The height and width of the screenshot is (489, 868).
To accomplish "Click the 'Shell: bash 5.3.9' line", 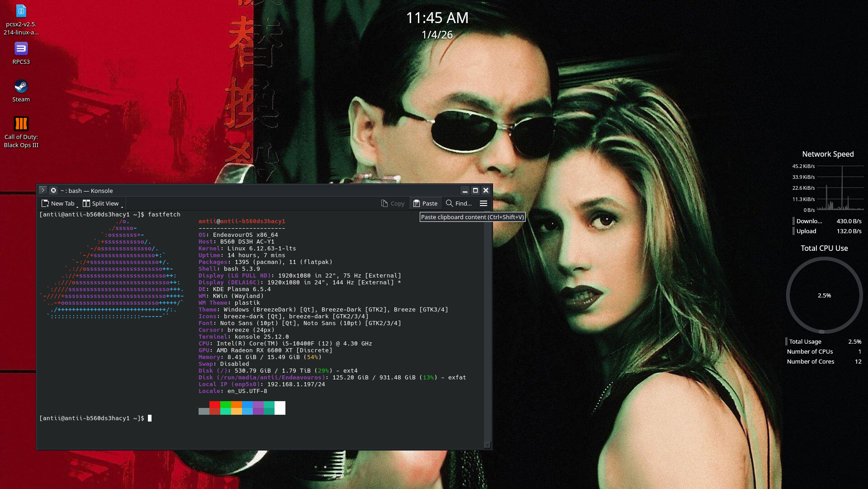I will click(229, 268).
